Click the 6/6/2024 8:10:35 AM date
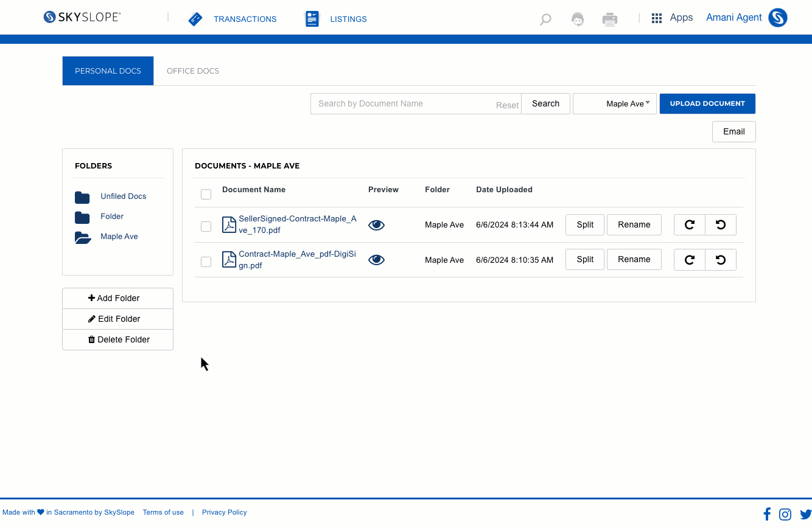This screenshot has height=528, width=812. 515,260
